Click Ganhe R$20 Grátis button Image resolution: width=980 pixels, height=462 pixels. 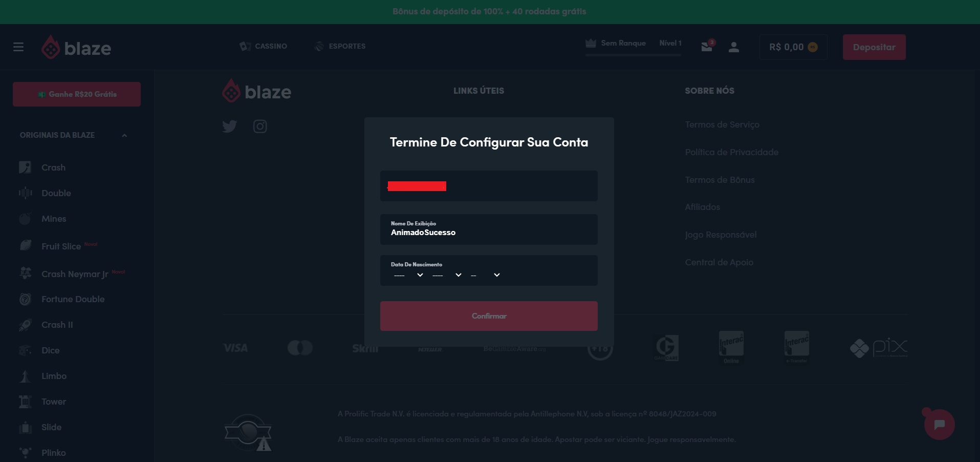77,94
